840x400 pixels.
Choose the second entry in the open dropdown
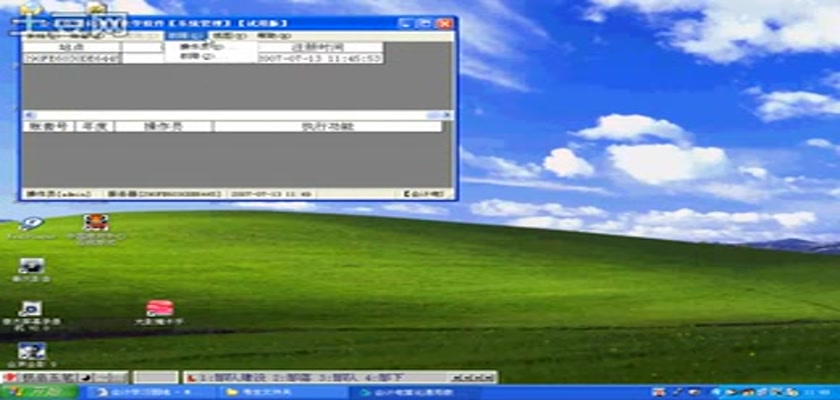(196, 56)
